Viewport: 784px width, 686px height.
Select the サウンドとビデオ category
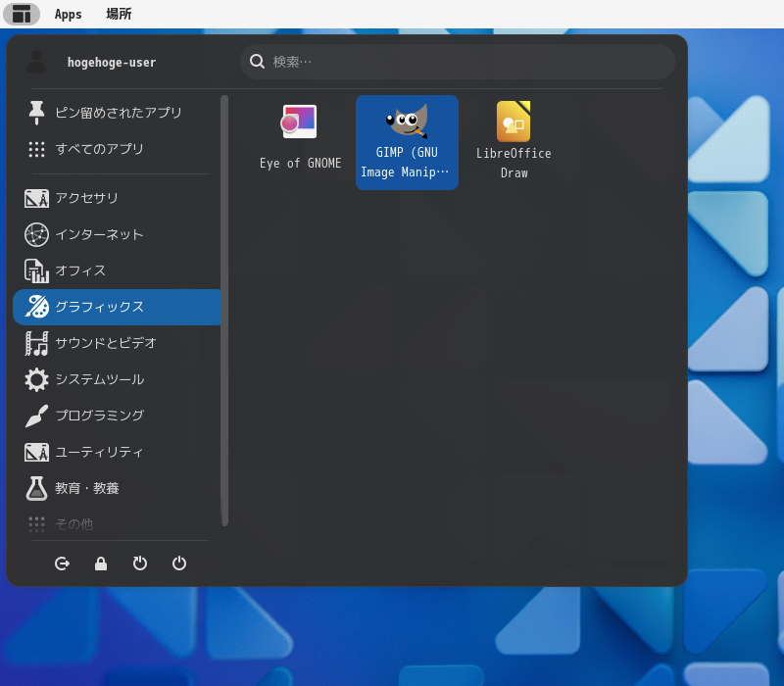(x=117, y=344)
